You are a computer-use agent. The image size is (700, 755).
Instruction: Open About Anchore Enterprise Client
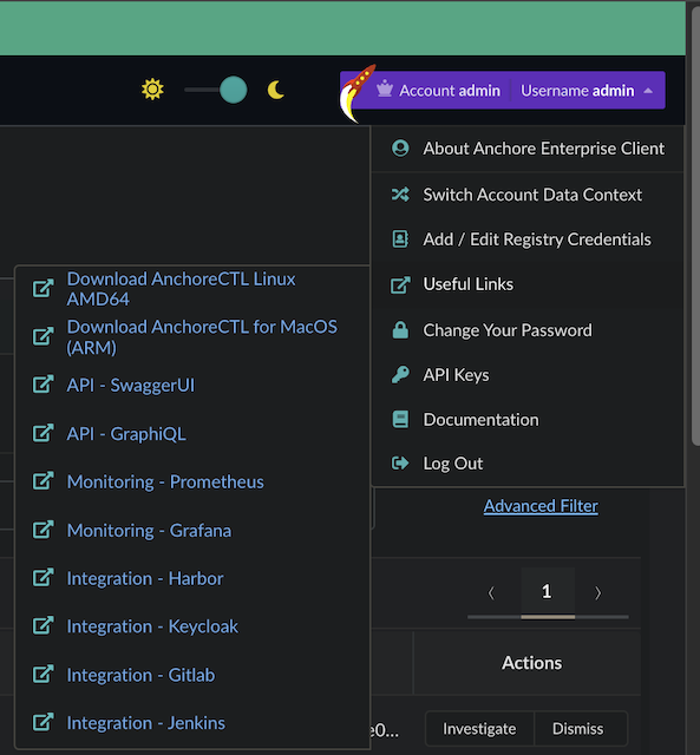pyautogui.click(x=543, y=148)
